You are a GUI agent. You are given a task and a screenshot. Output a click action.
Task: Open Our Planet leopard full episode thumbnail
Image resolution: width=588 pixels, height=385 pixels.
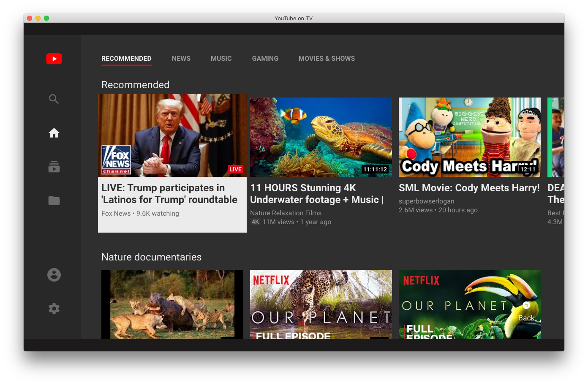pos(321,304)
